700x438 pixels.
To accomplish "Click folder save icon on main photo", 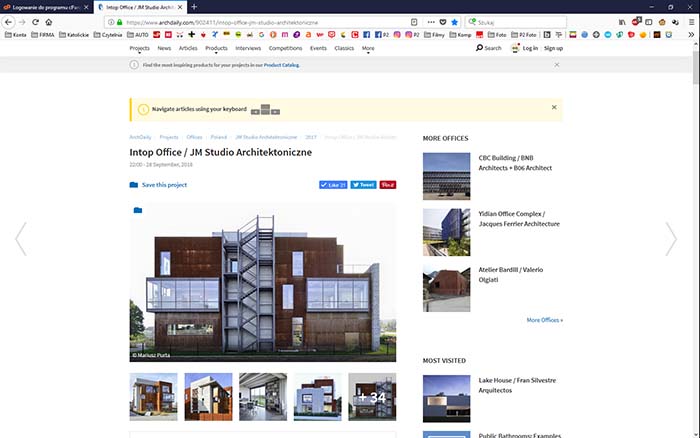I will tap(138, 210).
